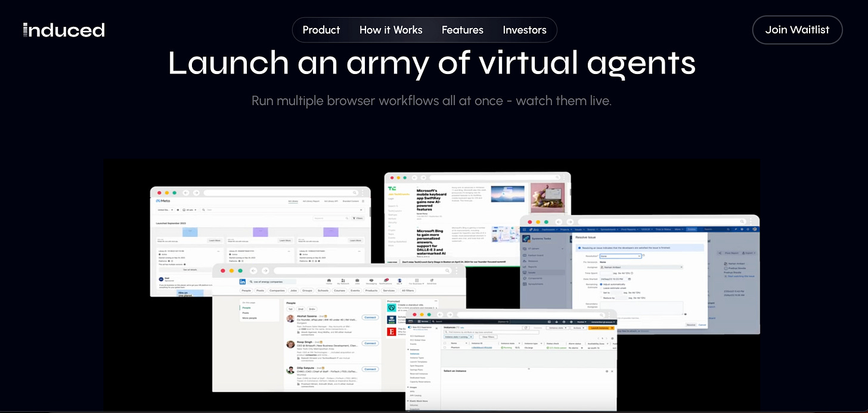Open the Resolution dropdown in Jira dialog

click(x=621, y=256)
